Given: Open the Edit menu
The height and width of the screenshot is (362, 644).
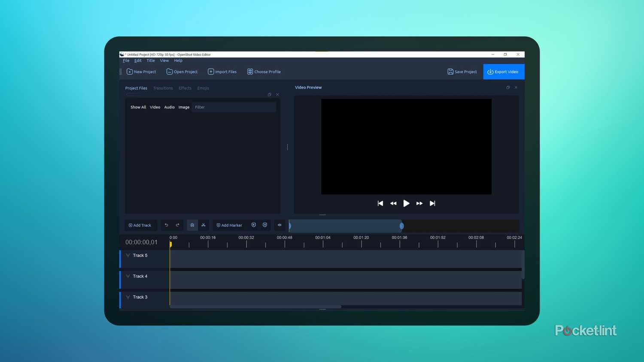Looking at the screenshot, I should (138, 60).
